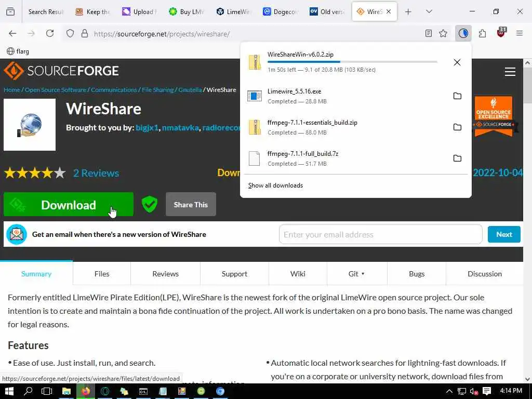Open folder containing Limewire_5.5.16.exe
532x399 pixels.
[x=457, y=96]
